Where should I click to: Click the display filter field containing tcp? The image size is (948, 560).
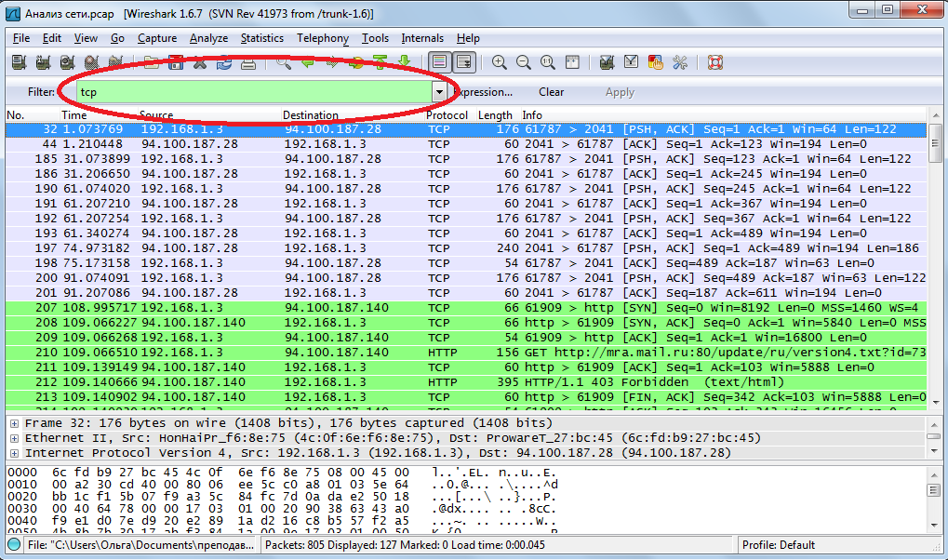(x=255, y=92)
